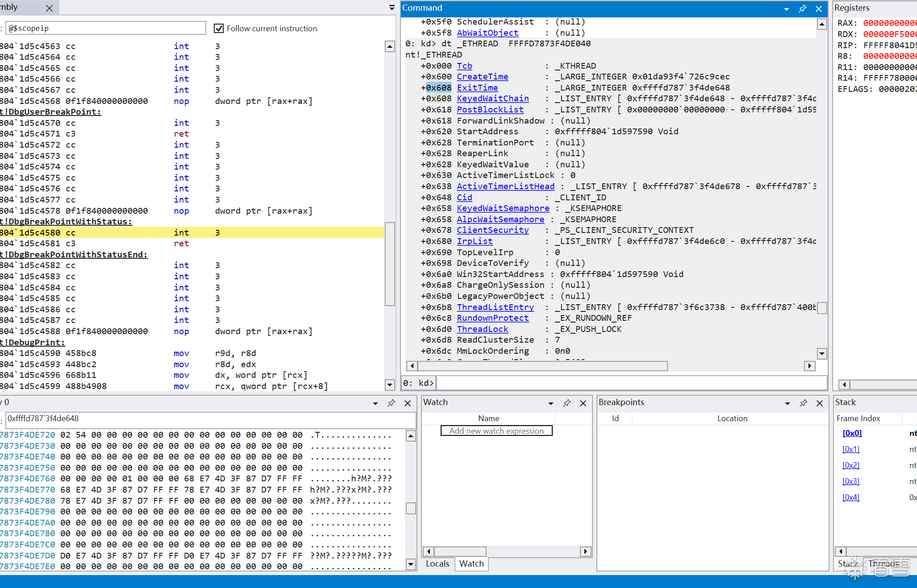Close the Breakpoints panel
917x588 pixels.
point(820,403)
